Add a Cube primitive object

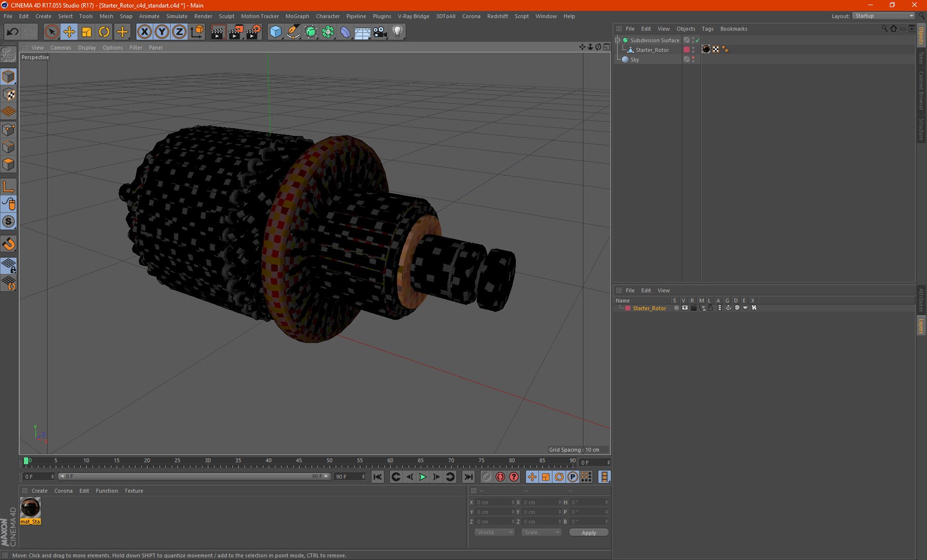(275, 32)
